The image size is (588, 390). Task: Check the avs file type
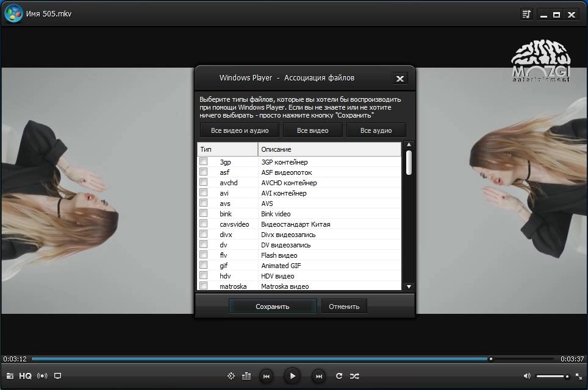pos(203,203)
